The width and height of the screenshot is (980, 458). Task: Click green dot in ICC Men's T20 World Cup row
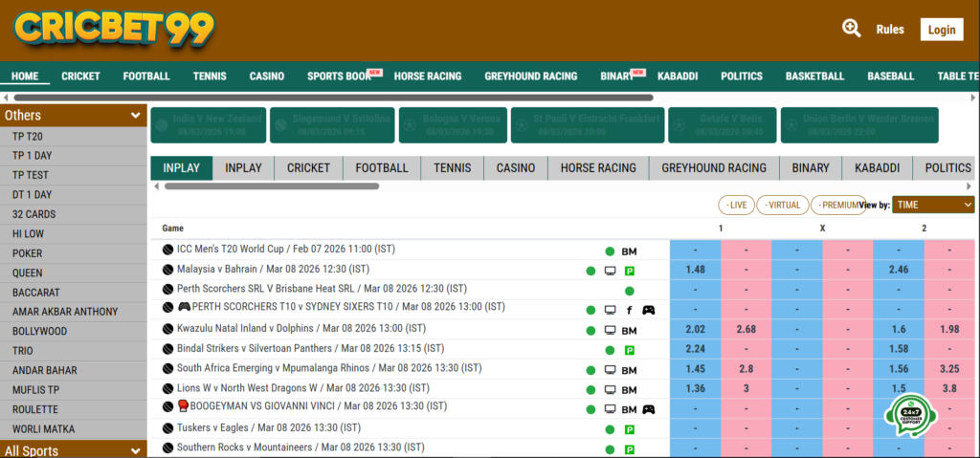pyautogui.click(x=610, y=251)
